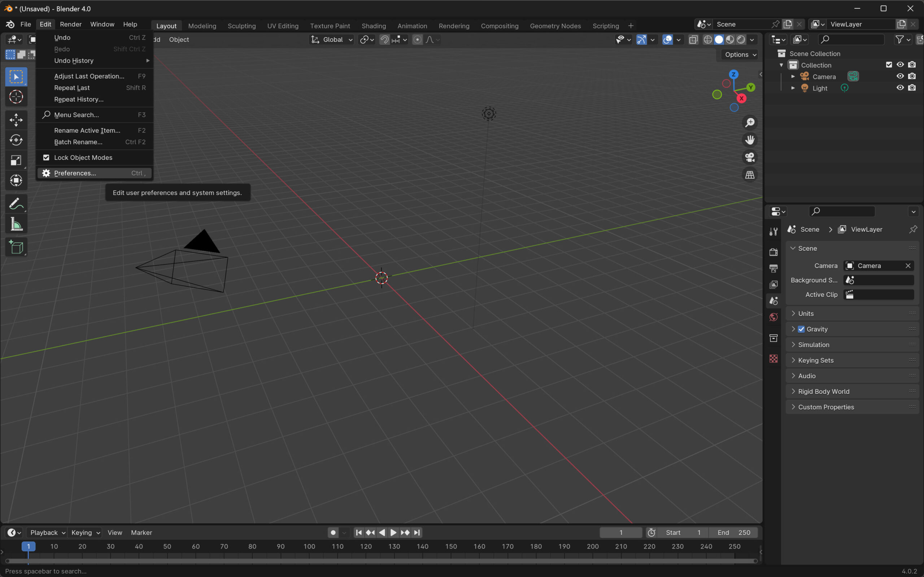This screenshot has width=924, height=577.
Task: Uncheck Lock Object Modes option
Action: pos(46,158)
